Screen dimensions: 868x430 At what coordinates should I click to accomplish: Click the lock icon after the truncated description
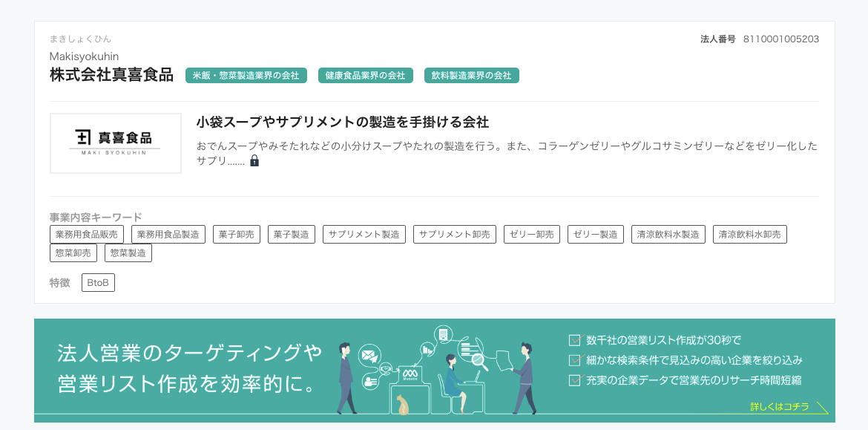point(254,160)
